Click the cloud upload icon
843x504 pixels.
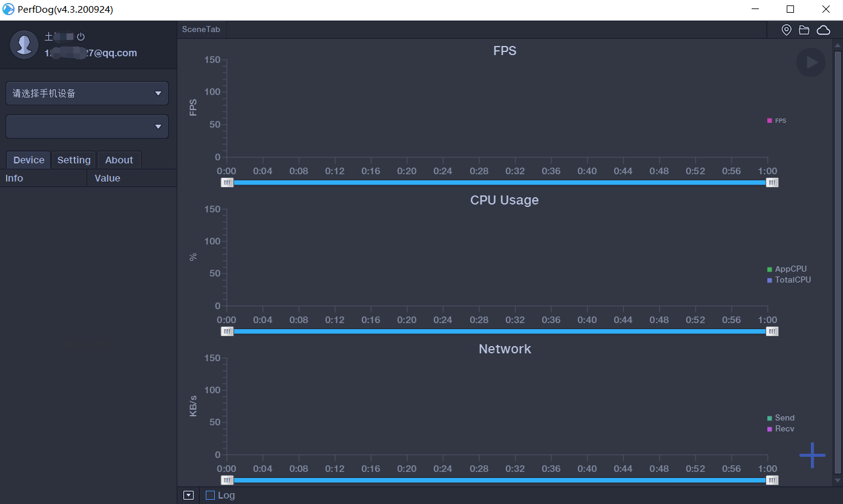tap(823, 30)
